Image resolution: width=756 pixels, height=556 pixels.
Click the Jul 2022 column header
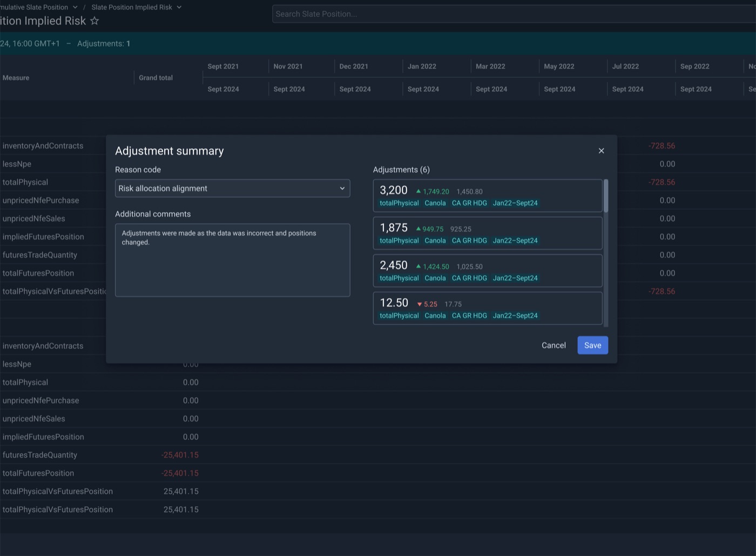coord(625,66)
